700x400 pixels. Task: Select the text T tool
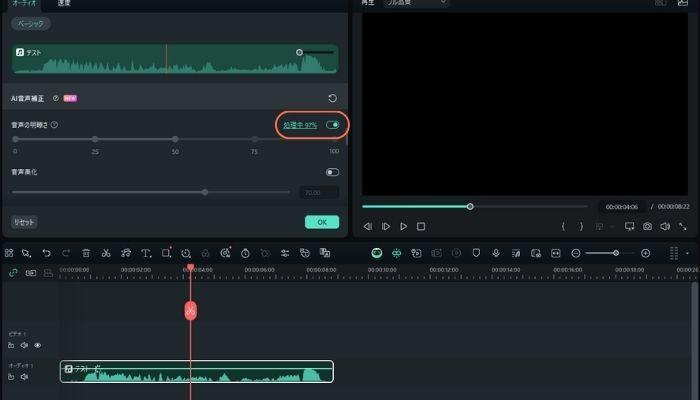[146, 253]
